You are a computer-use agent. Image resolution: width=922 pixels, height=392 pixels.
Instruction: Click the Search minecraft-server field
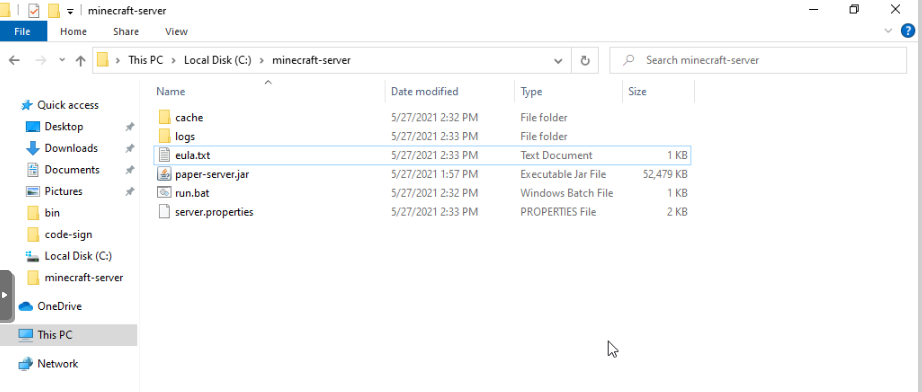tap(758, 60)
